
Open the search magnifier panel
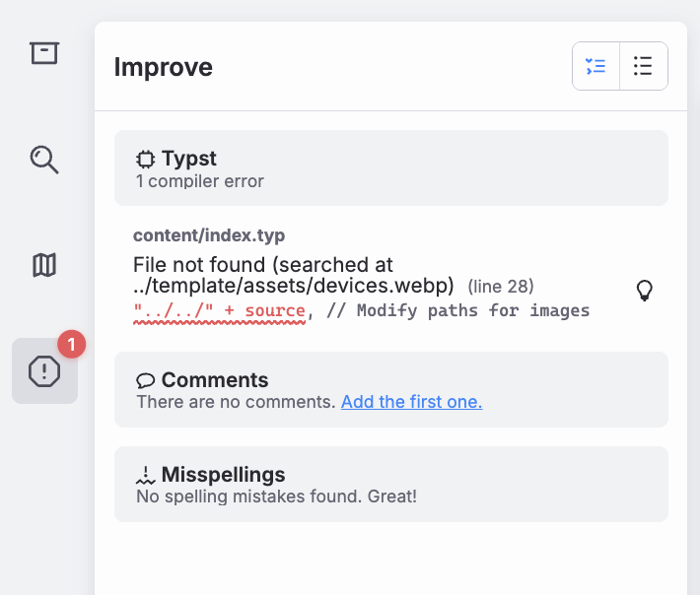pos(44,159)
